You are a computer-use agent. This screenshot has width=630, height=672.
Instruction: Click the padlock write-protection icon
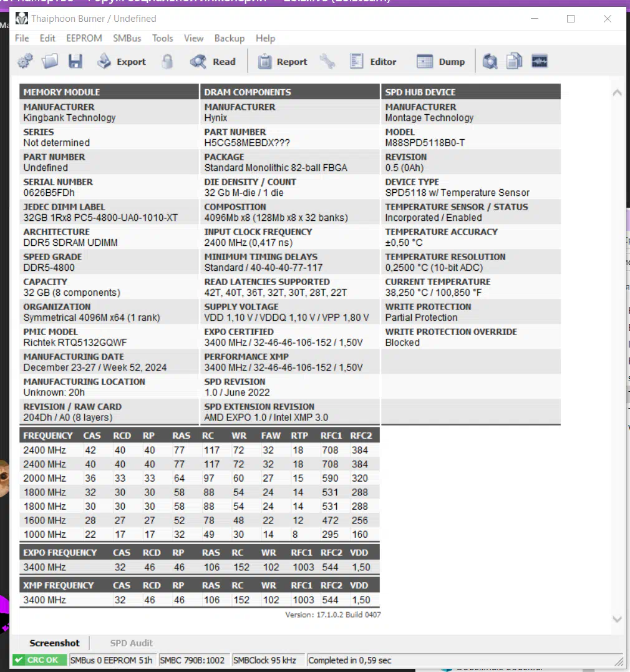point(168,61)
